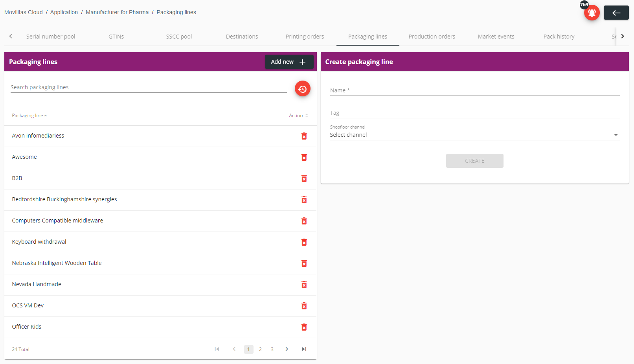Image resolution: width=634 pixels, height=364 pixels.
Task: Open the GTINs tab
Action: [116, 37]
